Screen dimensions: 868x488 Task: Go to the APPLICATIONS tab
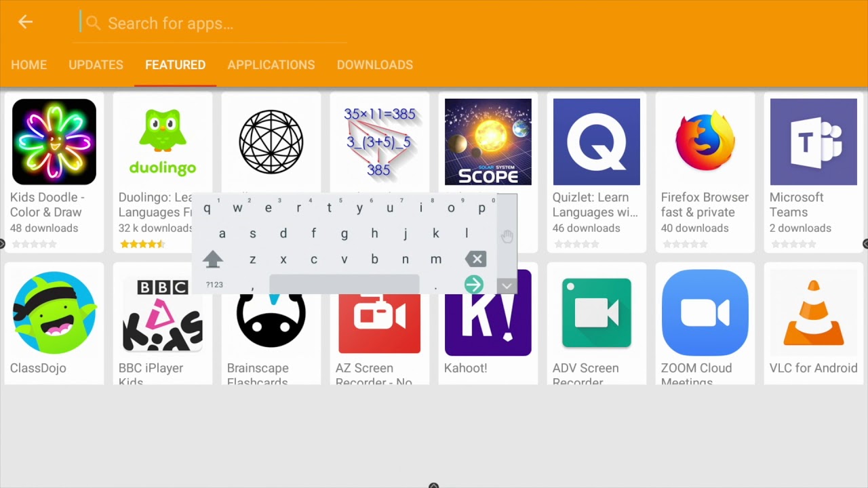tap(271, 65)
